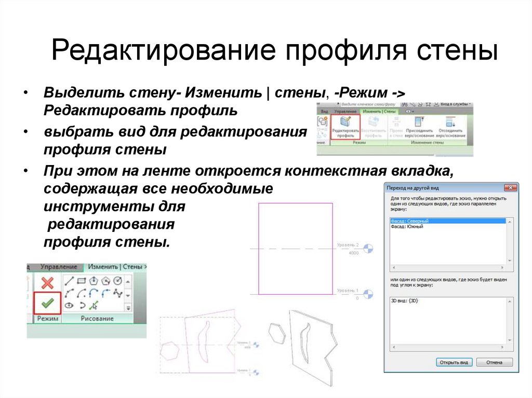
Task: Click the green checkmark to finish edit mode
Action: (x=46, y=303)
